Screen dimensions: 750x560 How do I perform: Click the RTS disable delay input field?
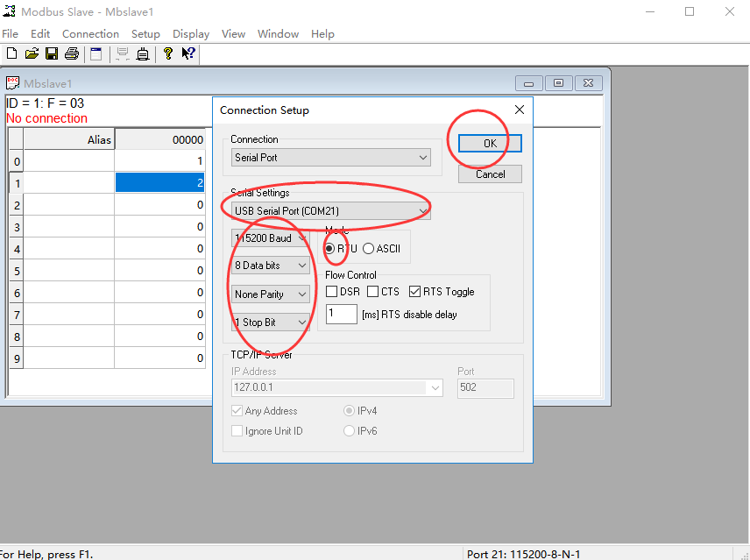click(x=341, y=314)
